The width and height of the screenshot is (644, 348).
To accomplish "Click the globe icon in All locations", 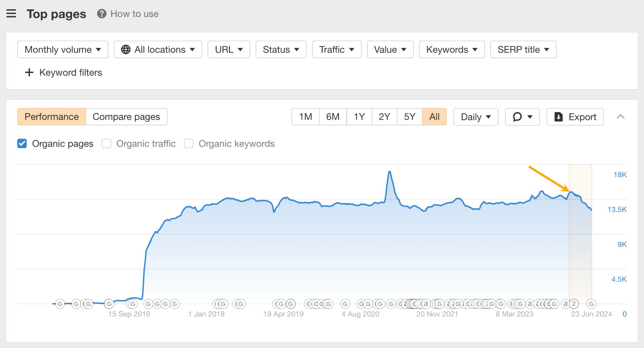I will point(126,50).
